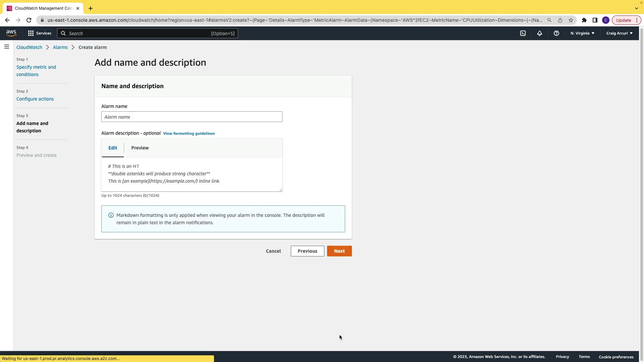Open View formatting guidelines link
644x362 pixels.
(x=189, y=133)
